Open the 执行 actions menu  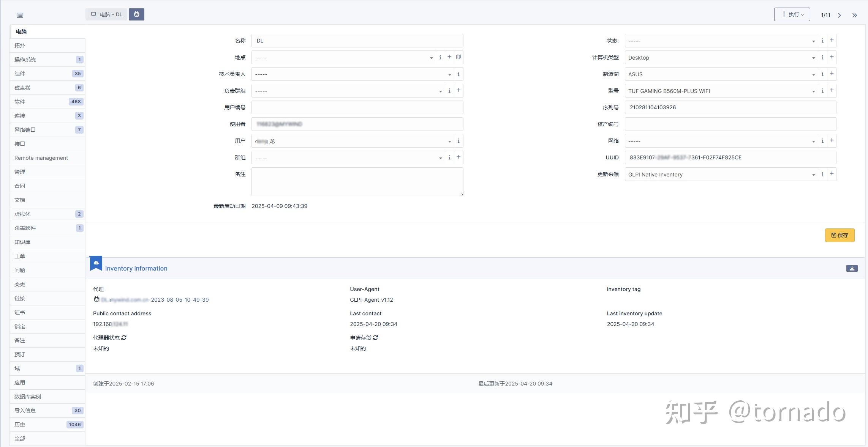tap(792, 14)
